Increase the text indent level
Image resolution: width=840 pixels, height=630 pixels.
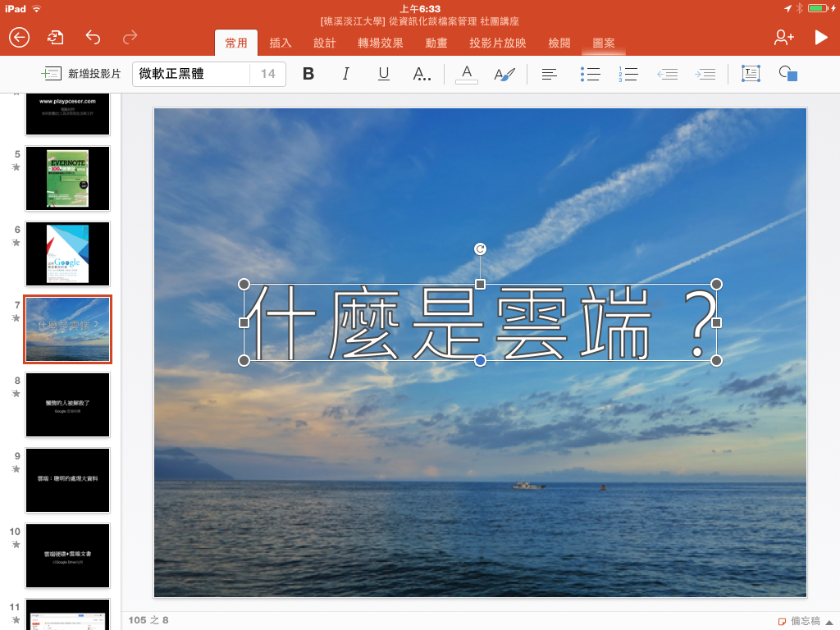click(x=705, y=74)
